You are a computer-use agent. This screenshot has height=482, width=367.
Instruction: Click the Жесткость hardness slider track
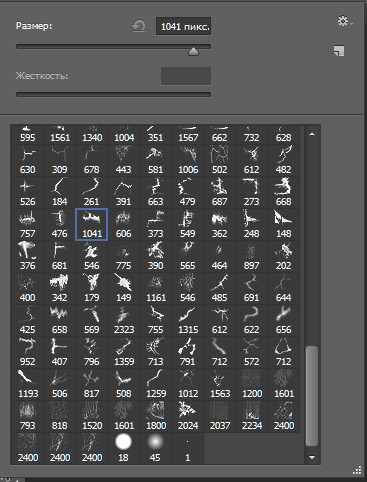coord(113,95)
